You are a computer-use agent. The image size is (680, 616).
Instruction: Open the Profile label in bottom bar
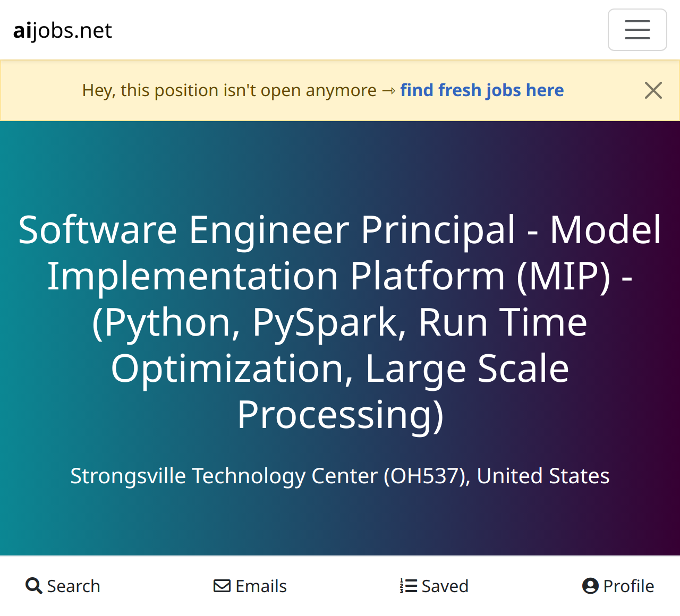click(628, 586)
